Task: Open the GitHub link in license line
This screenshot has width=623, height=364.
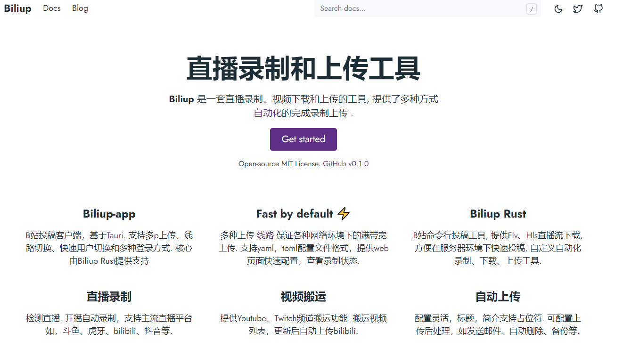Action: pyautogui.click(x=334, y=164)
